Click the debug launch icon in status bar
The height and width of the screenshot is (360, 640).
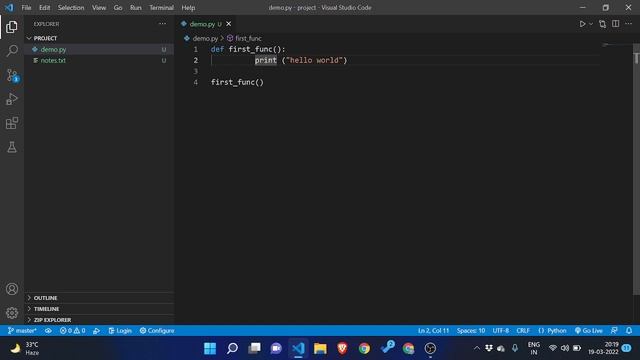click(96, 331)
